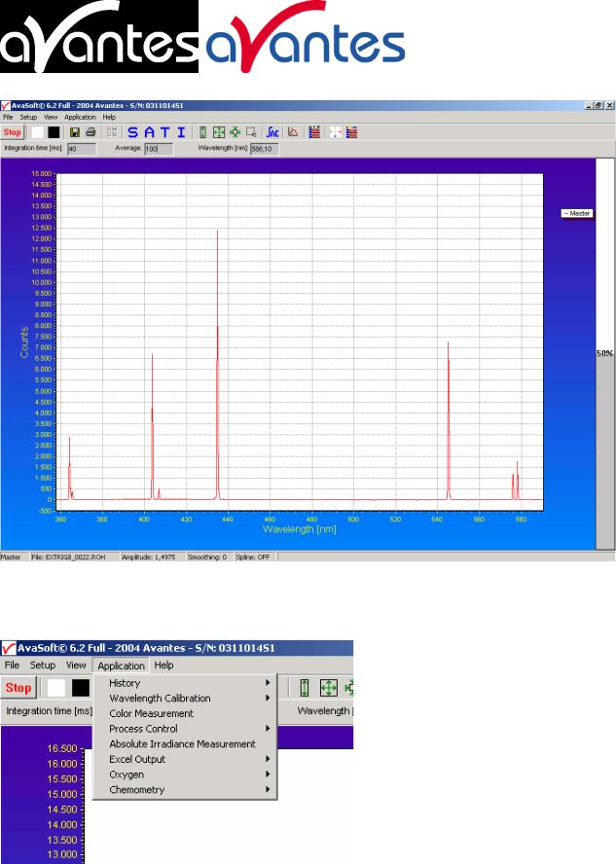This screenshot has width=616, height=864.
Task: Select the S scope mode button
Action: [x=132, y=132]
